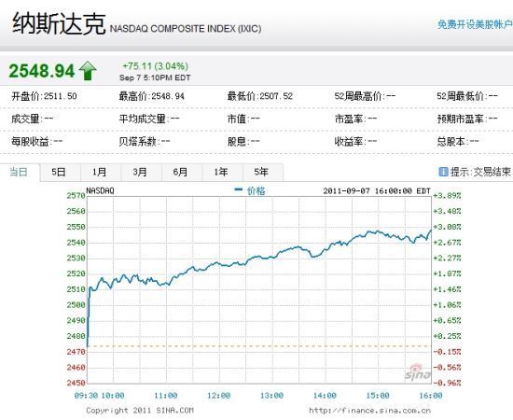This screenshot has height=420, width=513.
Task: Click the 14:00 time axis label
Action: click(325, 396)
